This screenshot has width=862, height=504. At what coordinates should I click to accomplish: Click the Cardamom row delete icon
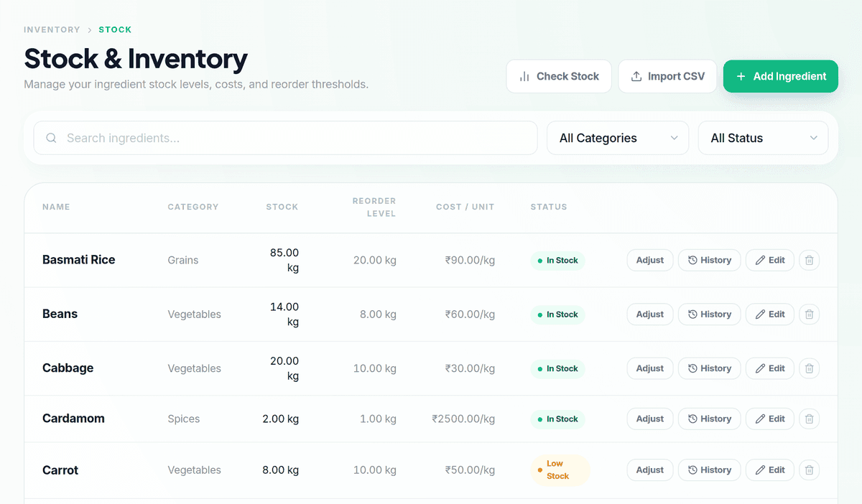tap(809, 419)
